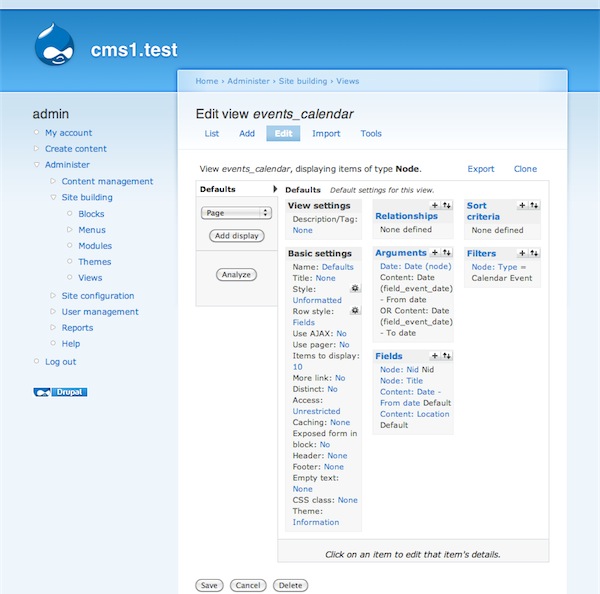Click the Add display button
Screen dimensions: 600x594
pos(236,236)
